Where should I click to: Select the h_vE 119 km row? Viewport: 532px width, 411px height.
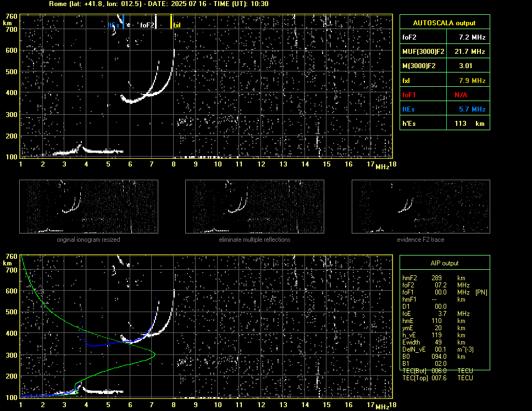[434, 335]
